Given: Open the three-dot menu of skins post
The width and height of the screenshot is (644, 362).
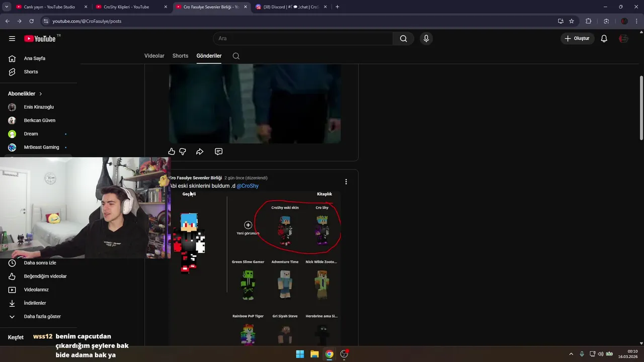Looking at the screenshot, I should (x=346, y=182).
